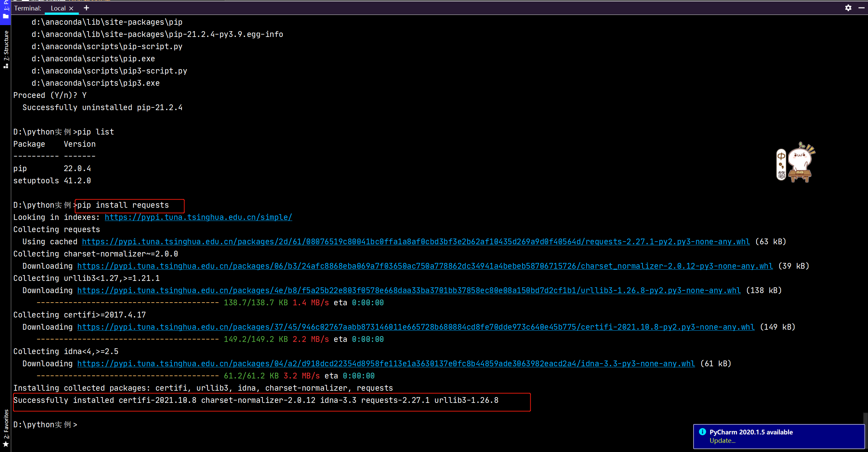868x452 pixels.
Task: Toggle Chinese punctuation mode in IME bar
Action: click(x=781, y=166)
